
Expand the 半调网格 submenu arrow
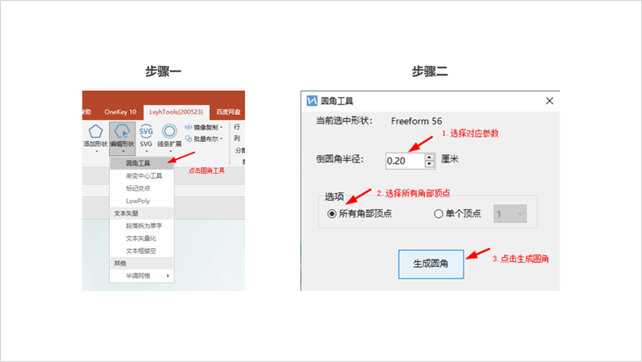pos(168,276)
